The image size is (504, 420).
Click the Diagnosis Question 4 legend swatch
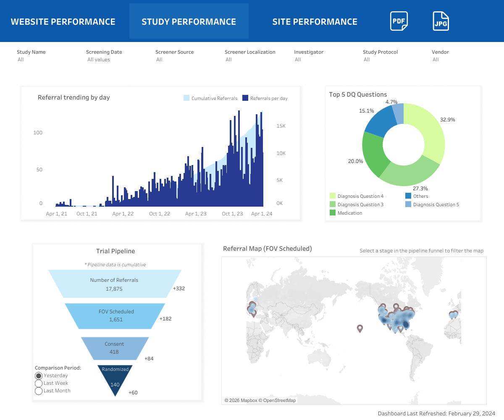pyautogui.click(x=332, y=196)
